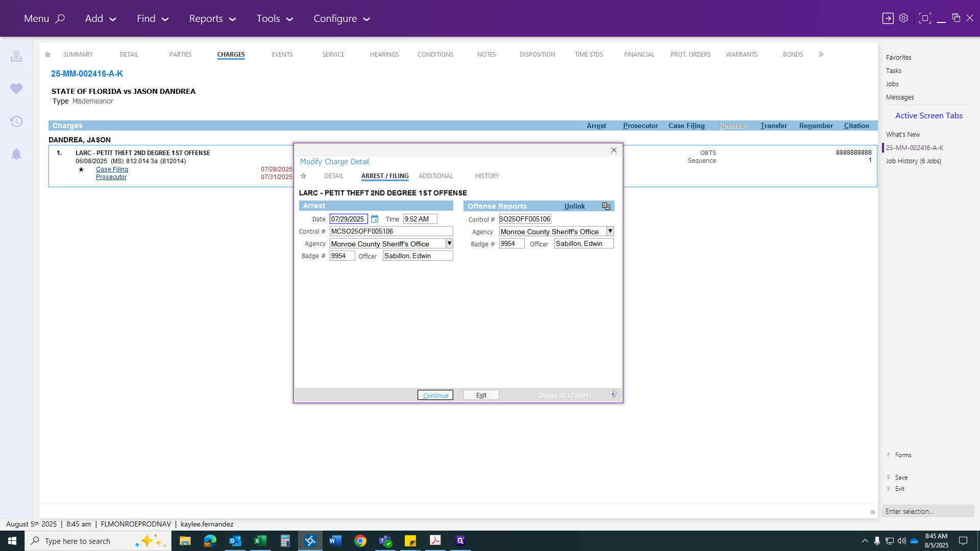Viewport: 980px width, 551px height.
Task: Open Microsoft Teams from the taskbar
Action: point(385,541)
